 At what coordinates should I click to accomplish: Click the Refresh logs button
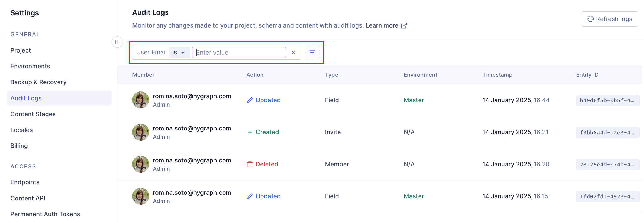[609, 19]
